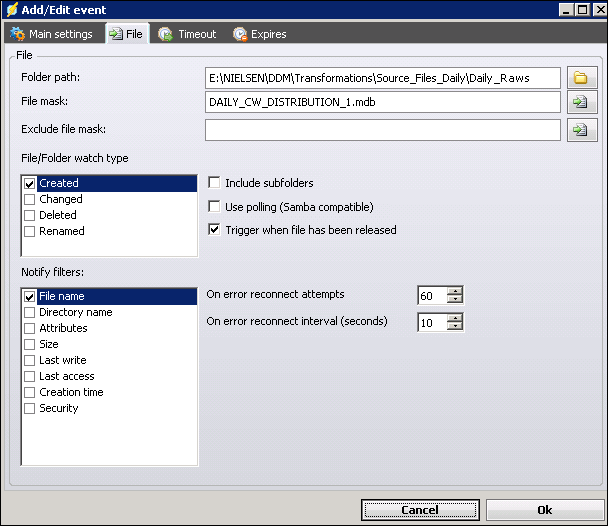Open the Main settings tab
Viewport: 608px width, 526px height.
[51, 34]
